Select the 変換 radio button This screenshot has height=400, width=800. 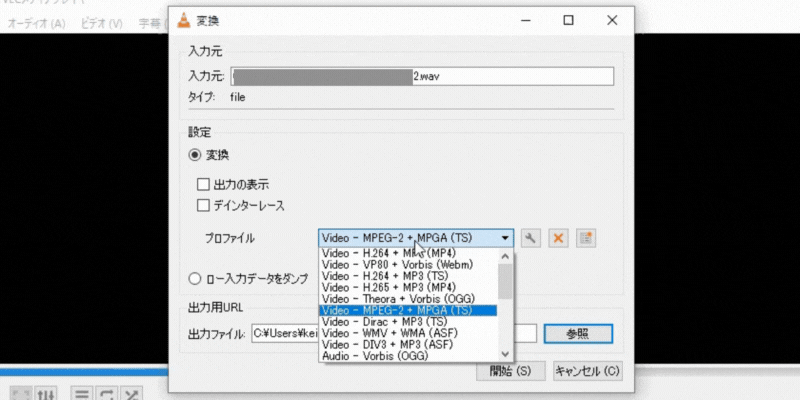coord(194,155)
